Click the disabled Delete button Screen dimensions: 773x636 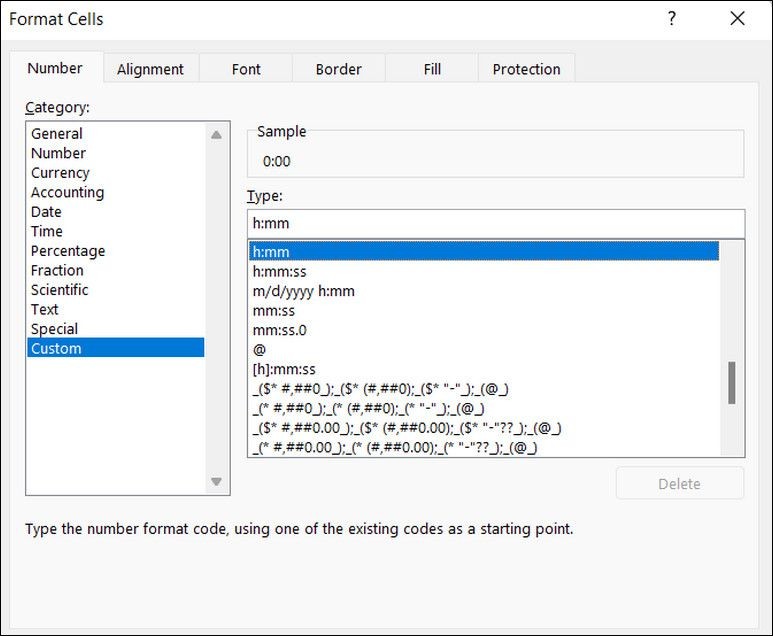[680, 484]
